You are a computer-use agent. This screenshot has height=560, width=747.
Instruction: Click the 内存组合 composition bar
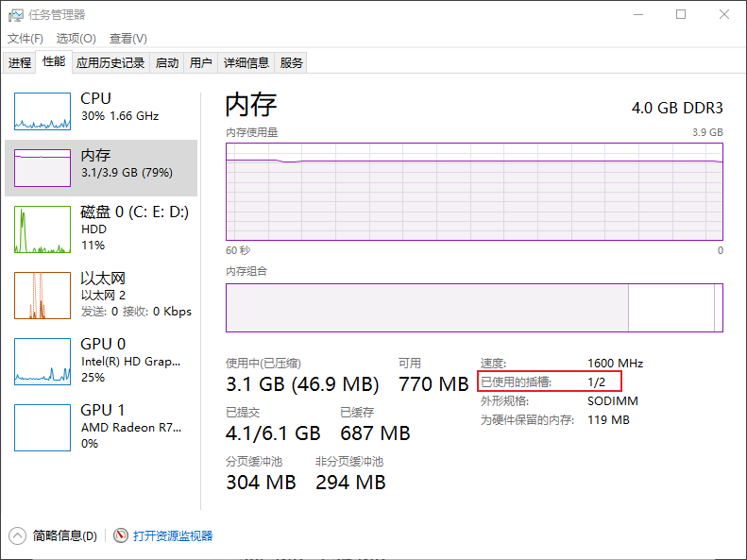pos(474,308)
